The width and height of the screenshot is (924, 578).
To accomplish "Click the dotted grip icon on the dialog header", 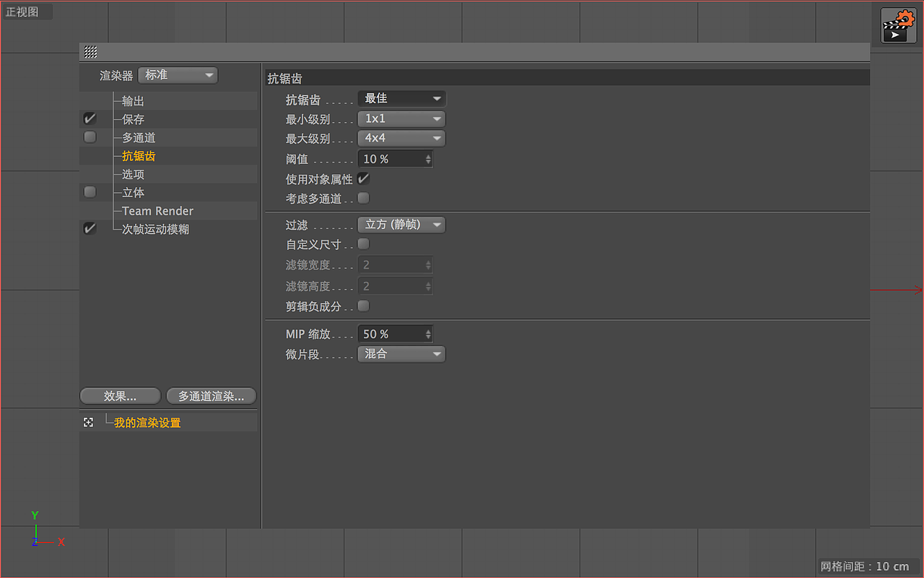I will tap(91, 52).
